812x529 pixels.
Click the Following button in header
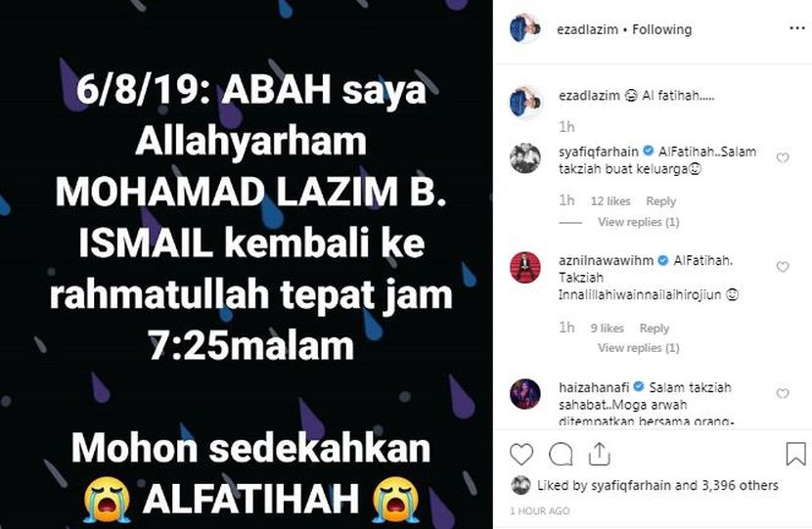661,29
